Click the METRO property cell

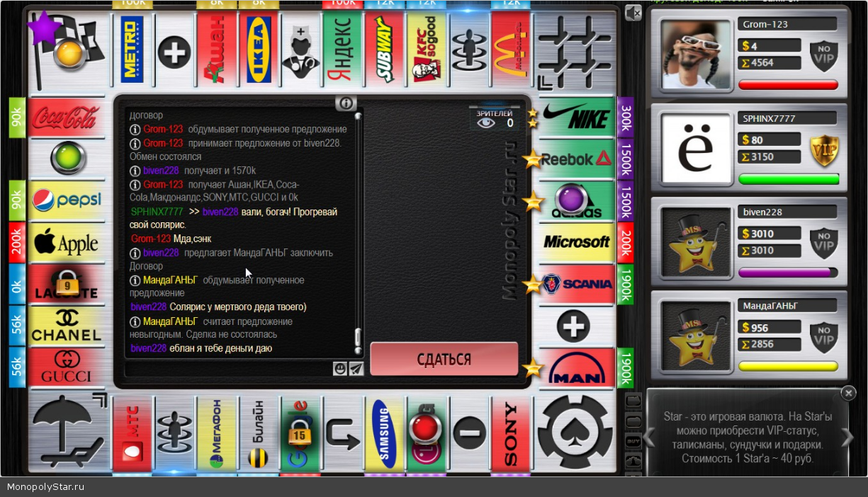(x=132, y=50)
